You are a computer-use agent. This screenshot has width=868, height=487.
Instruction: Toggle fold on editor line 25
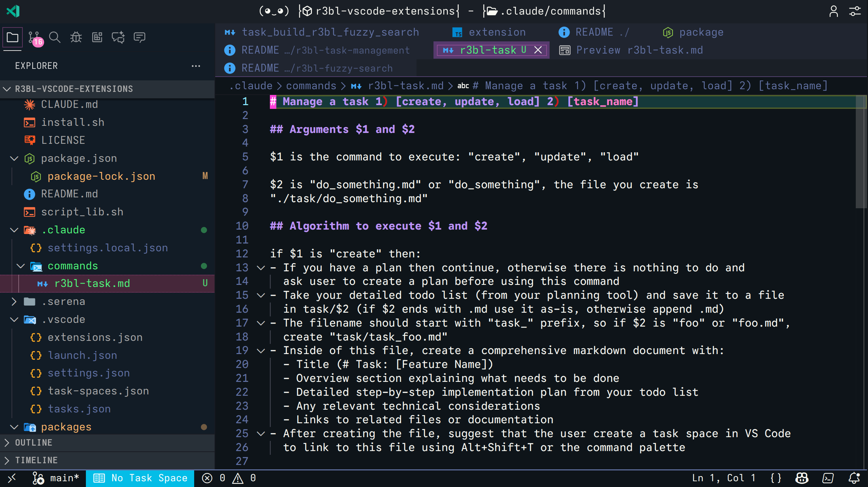click(261, 434)
